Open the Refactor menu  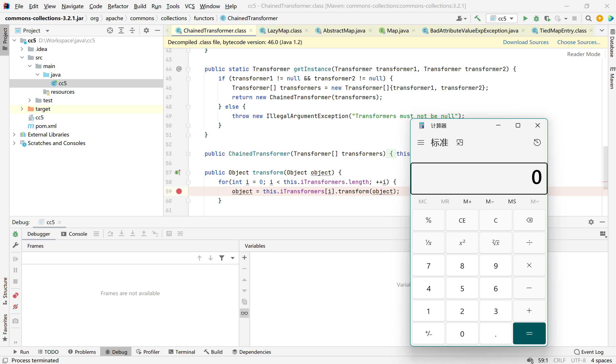click(x=118, y=6)
